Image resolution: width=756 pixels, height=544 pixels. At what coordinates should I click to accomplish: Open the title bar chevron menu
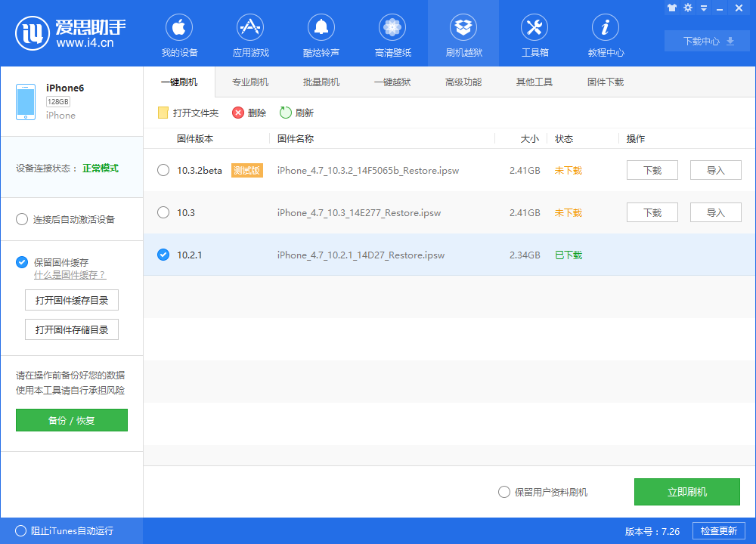click(703, 8)
